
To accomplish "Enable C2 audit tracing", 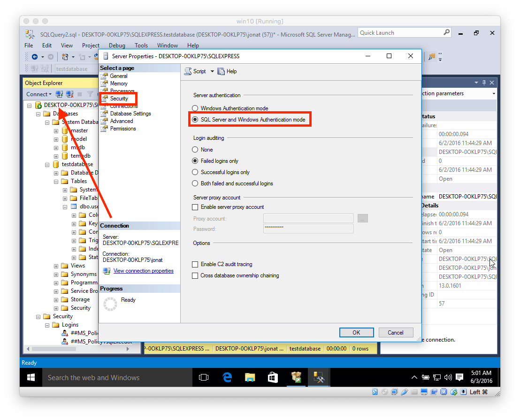I will pos(195,264).
